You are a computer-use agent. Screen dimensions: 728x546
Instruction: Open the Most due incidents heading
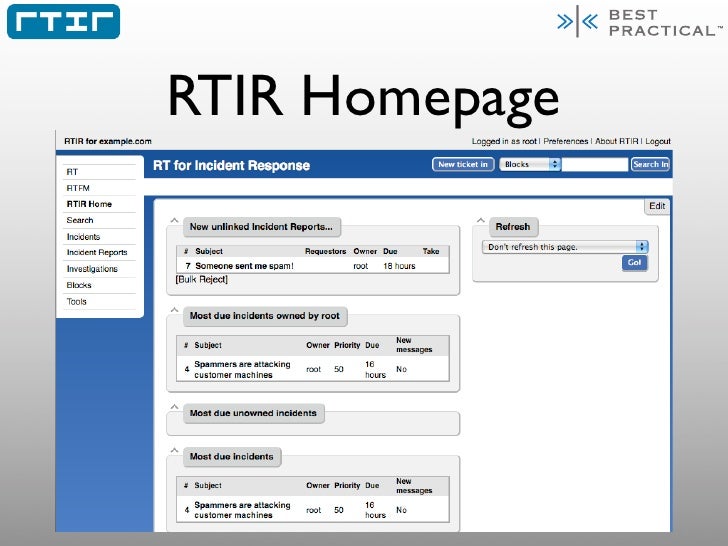click(231, 457)
